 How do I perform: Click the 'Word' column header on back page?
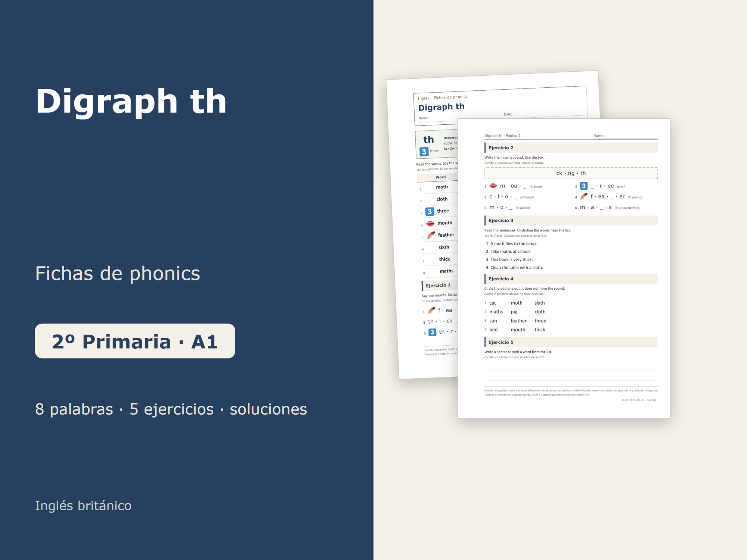click(x=440, y=177)
